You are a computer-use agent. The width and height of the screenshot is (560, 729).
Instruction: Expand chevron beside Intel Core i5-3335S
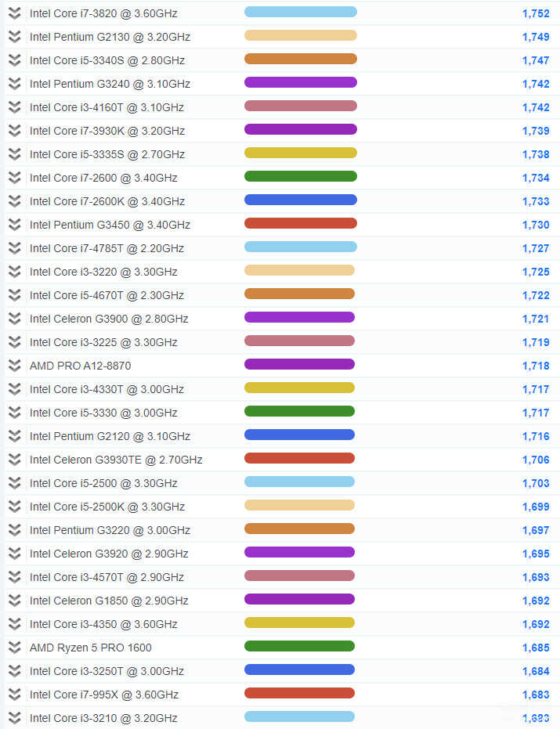pos(15,154)
